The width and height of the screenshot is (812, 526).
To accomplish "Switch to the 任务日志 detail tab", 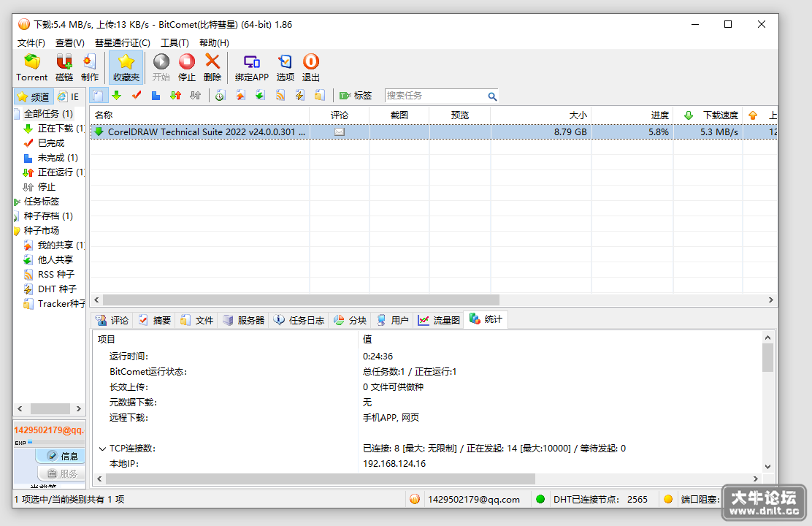I will [299, 320].
